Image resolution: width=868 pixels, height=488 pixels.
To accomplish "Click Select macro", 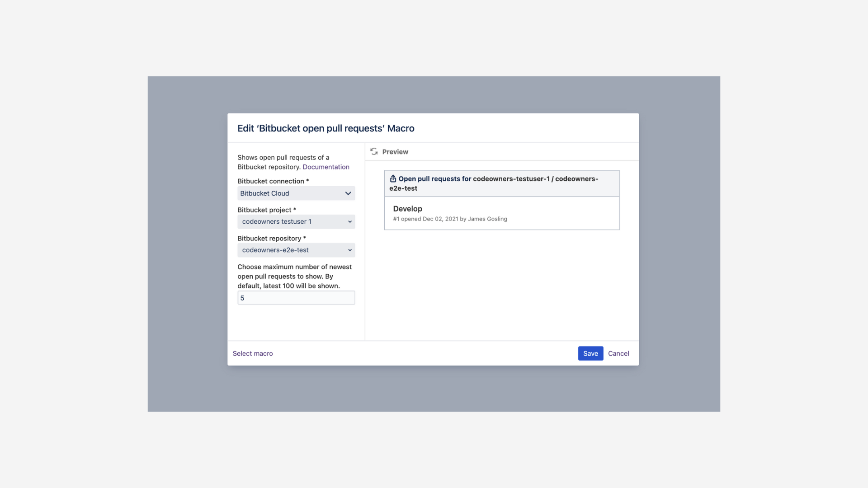I will 253,353.
